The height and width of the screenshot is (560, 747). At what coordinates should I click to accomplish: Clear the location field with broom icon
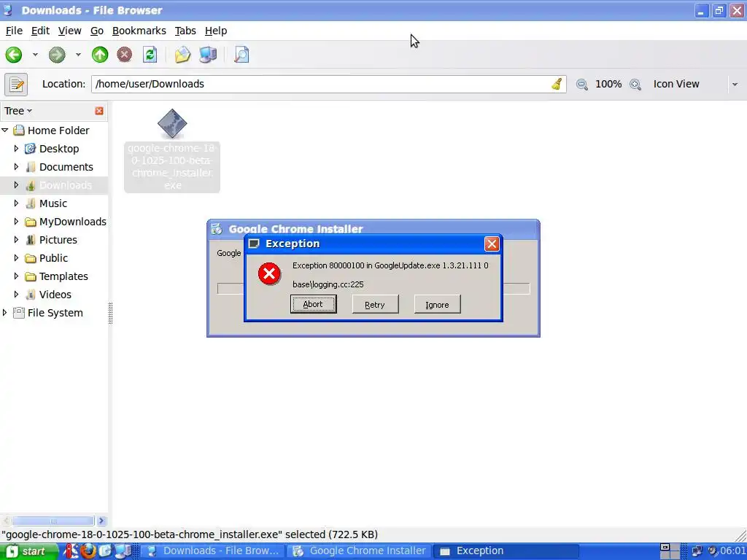[x=557, y=85]
